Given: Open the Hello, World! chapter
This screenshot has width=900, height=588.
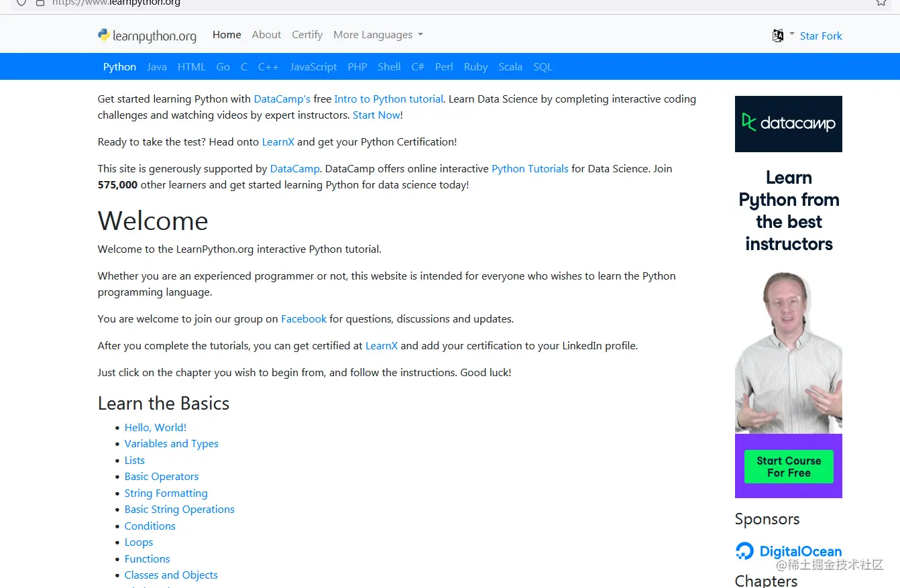Looking at the screenshot, I should point(156,428).
